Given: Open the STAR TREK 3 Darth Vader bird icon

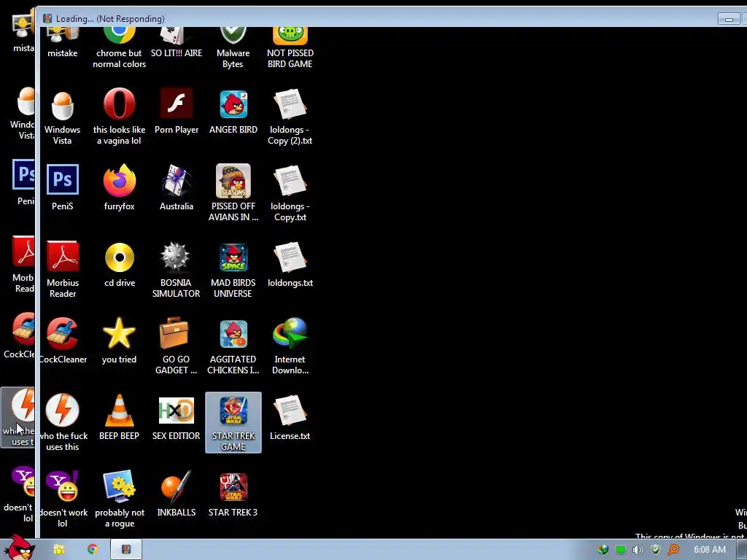Looking at the screenshot, I should 233,487.
